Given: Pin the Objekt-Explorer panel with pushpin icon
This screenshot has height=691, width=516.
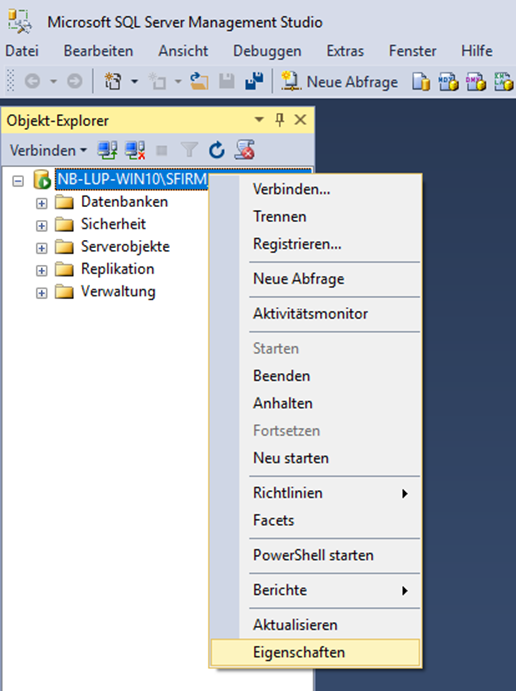Looking at the screenshot, I should pos(279,120).
